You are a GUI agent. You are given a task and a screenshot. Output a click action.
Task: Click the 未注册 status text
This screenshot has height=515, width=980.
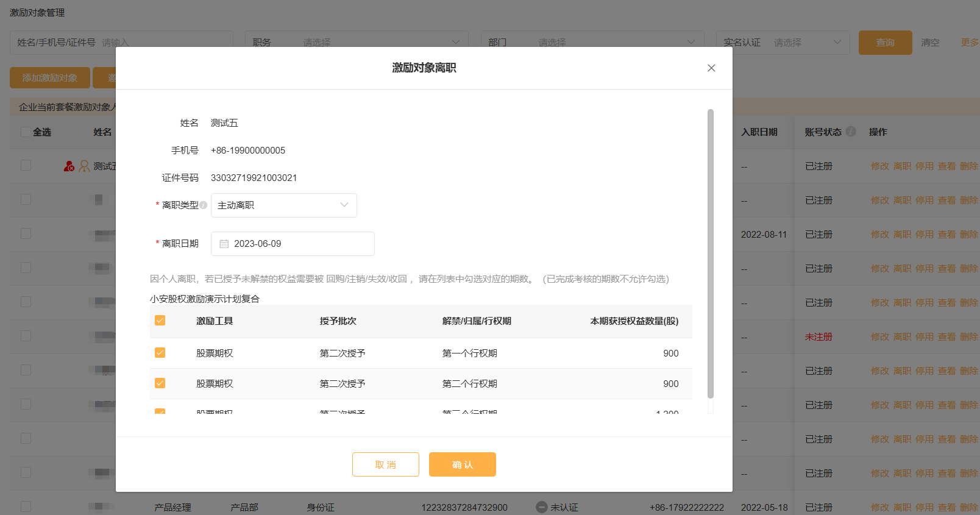(x=818, y=337)
